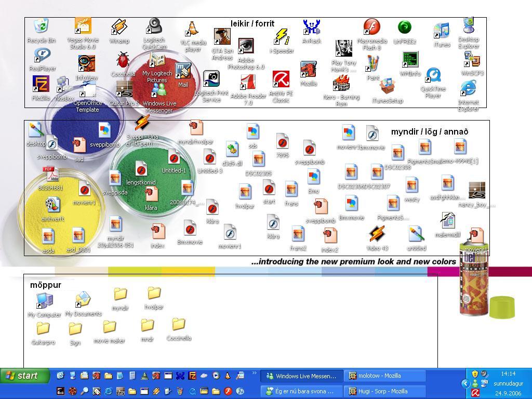The image size is (532, 399).
Task: Switch to Hugi - Sorp - Mozilla window
Action: click(x=384, y=391)
